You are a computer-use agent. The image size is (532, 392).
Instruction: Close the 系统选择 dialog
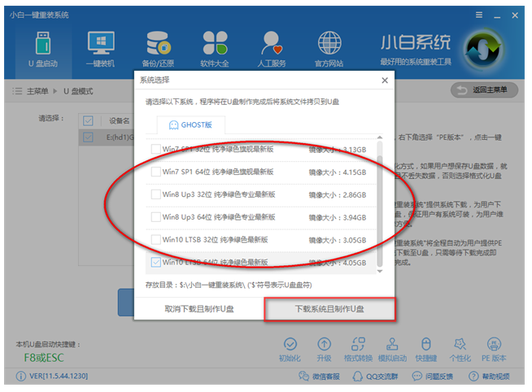[385, 81]
